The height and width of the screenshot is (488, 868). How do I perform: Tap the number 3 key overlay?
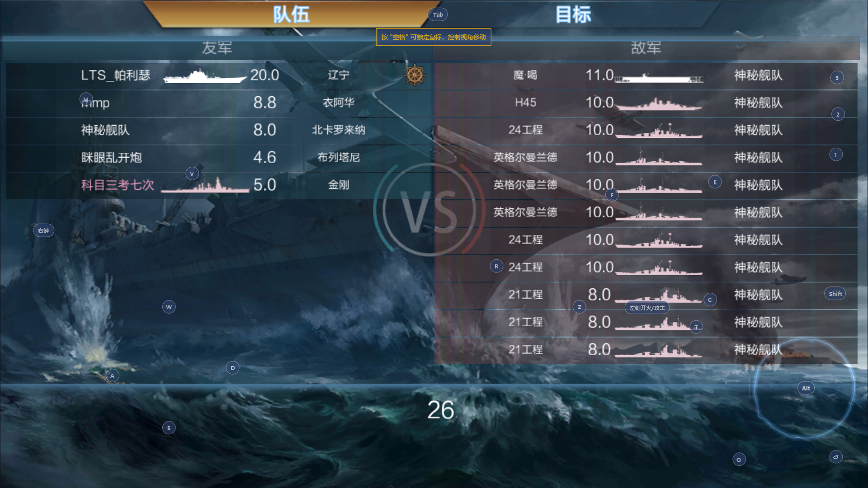pyautogui.click(x=837, y=78)
